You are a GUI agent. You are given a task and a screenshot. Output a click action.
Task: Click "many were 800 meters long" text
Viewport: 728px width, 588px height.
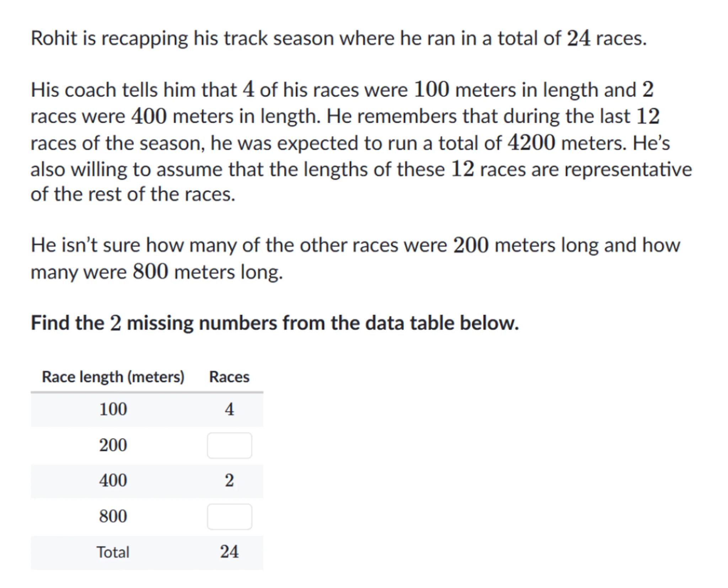tap(156, 273)
